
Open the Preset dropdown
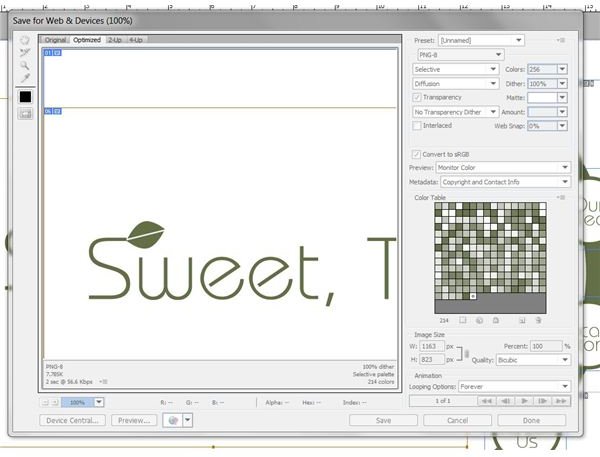tap(481, 40)
